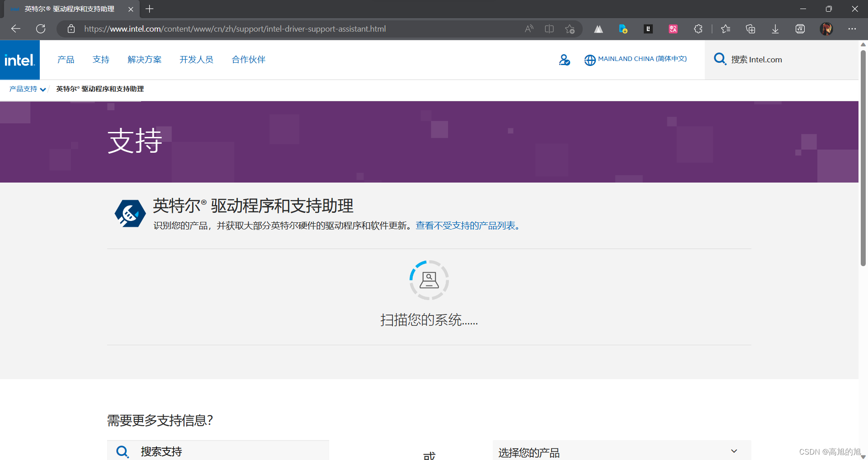Screen dimensions: 868x460
Task: Open immersive reader split icon
Action: click(x=549, y=29)
